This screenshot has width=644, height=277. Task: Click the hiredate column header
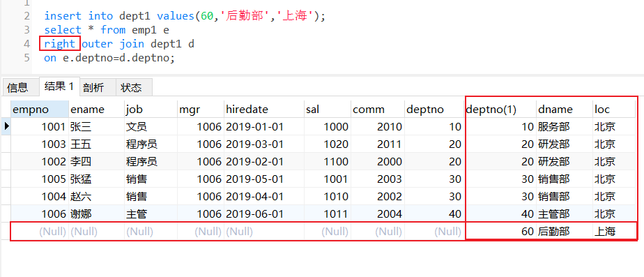pos(263,110)
